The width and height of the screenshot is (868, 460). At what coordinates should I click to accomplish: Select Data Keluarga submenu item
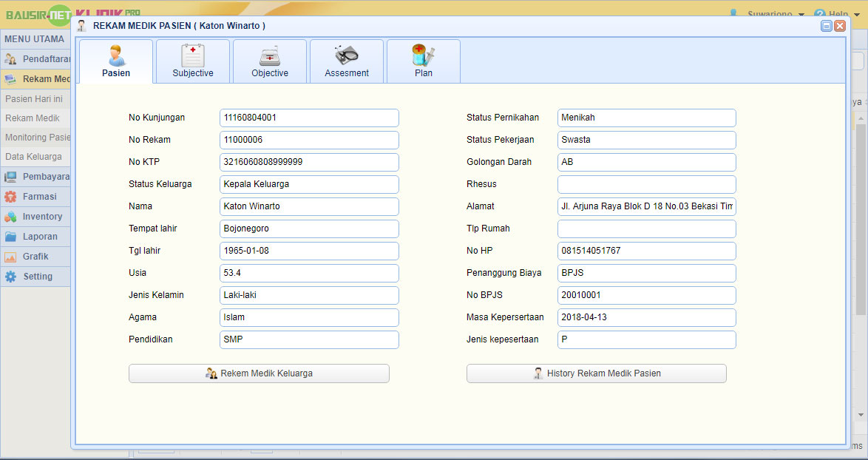coord(34,157)
